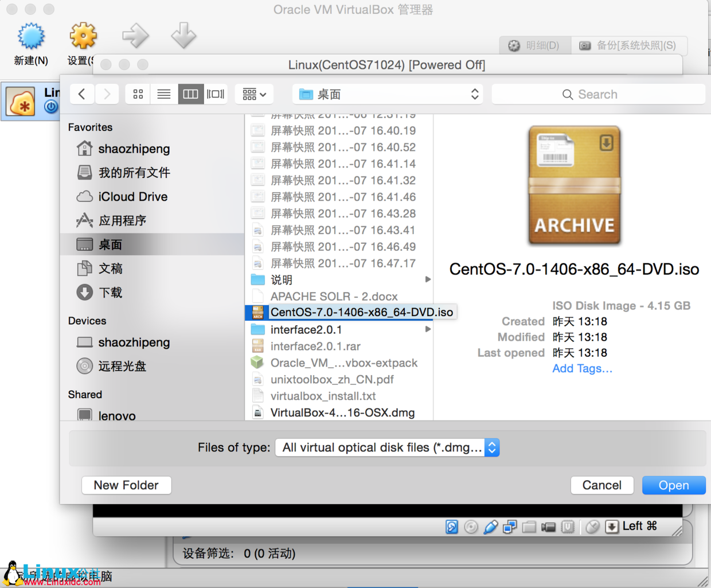
Task: Click the mouse integration status icon in VM window
Action: [593, 527]
